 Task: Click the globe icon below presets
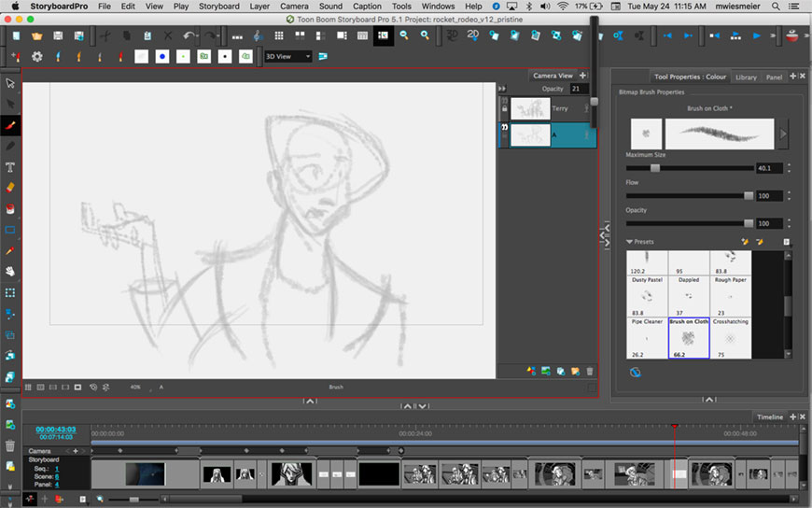[636, 373]
